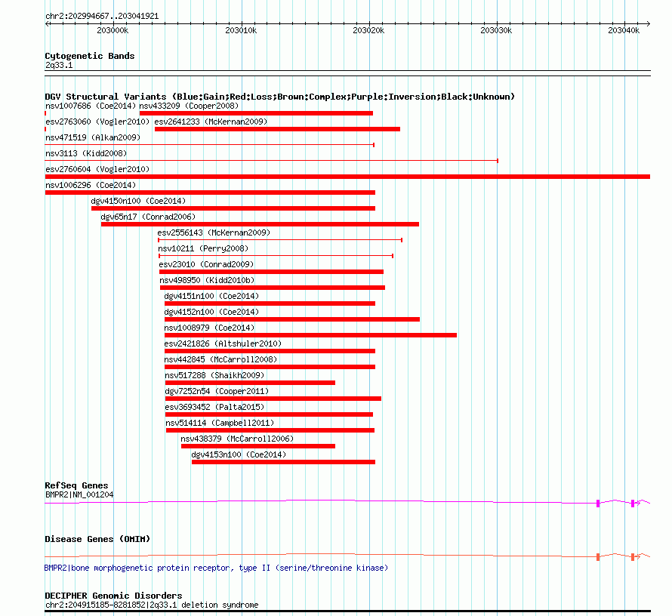This screenshot has height=616, width=672.
Task: Select nsv1006296 (Coe2014) variant label
Action: [x=91, y=185]
